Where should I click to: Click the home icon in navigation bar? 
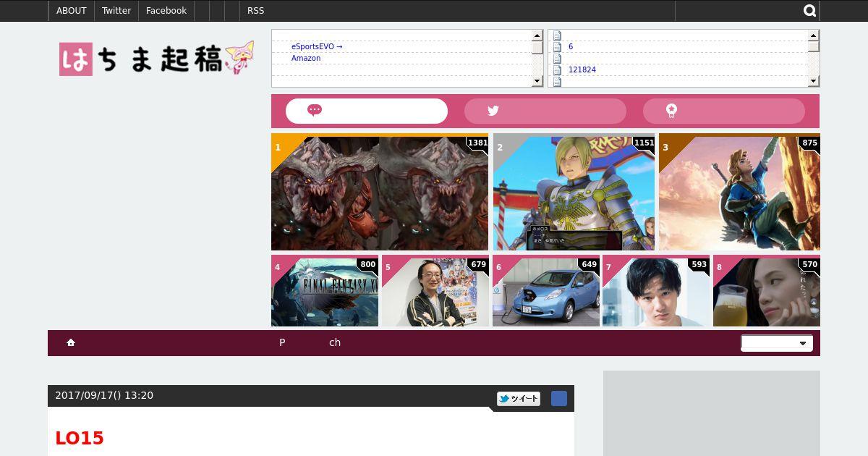click(71, 342)
